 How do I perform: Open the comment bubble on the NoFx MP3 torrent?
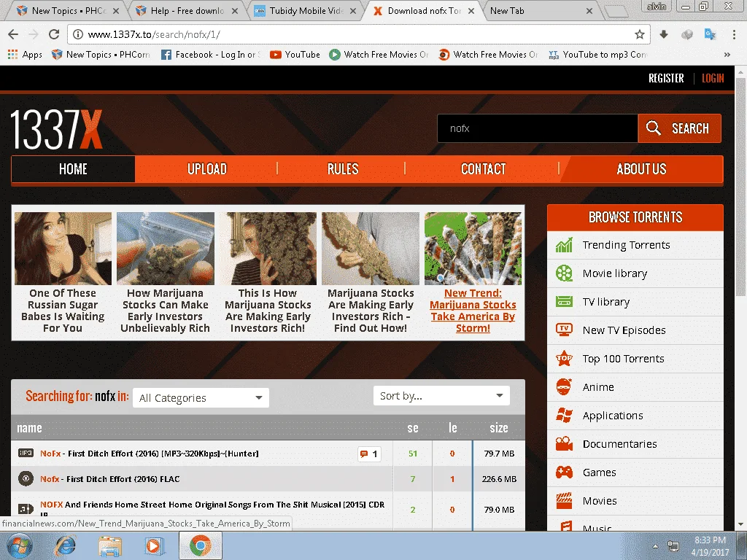[x=369, y=454]
